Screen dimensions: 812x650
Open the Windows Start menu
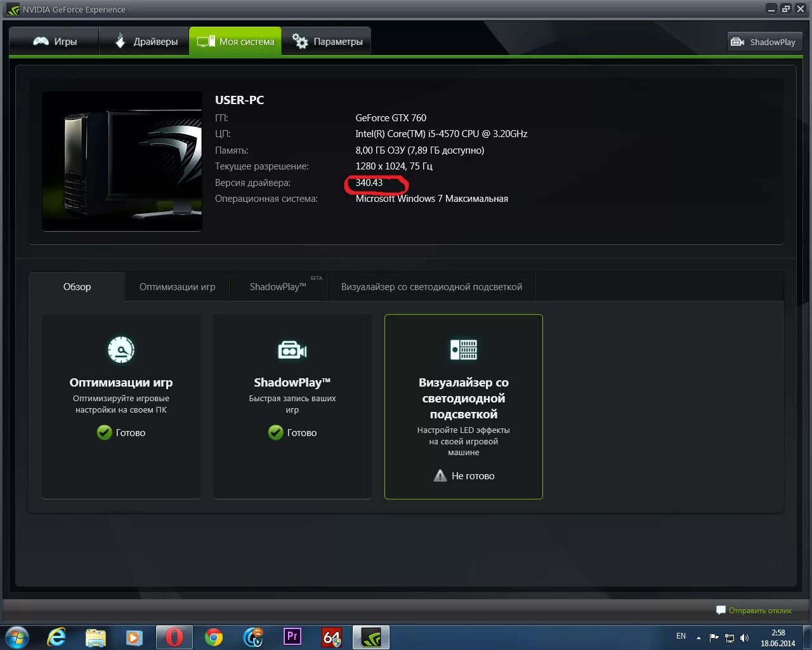16,637
